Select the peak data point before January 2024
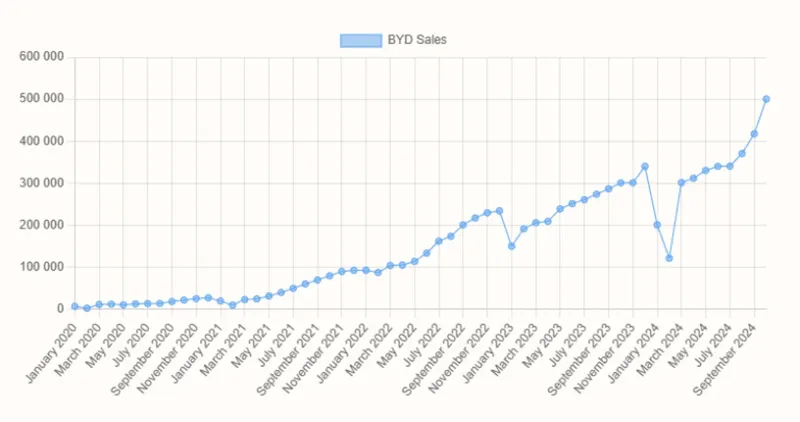Viewport: 800px width, 422px height. (645, 166)
